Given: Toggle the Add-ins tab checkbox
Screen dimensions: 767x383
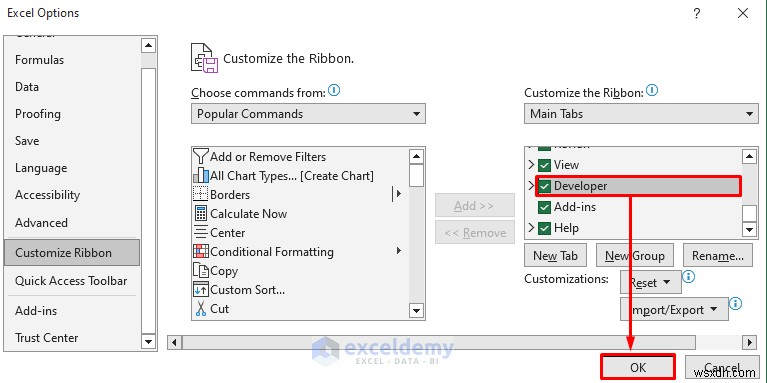Looking at the screenshot, I should (544, 207).
